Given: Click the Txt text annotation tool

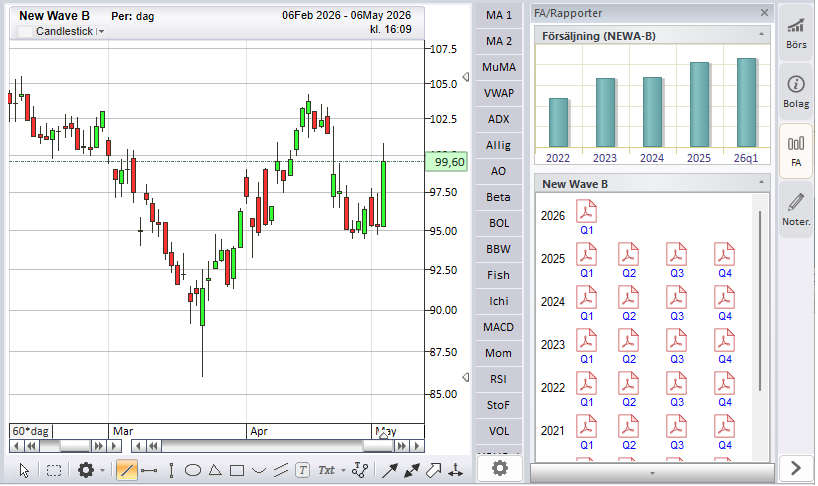Looking at the screenshot, I should [327, 470].
